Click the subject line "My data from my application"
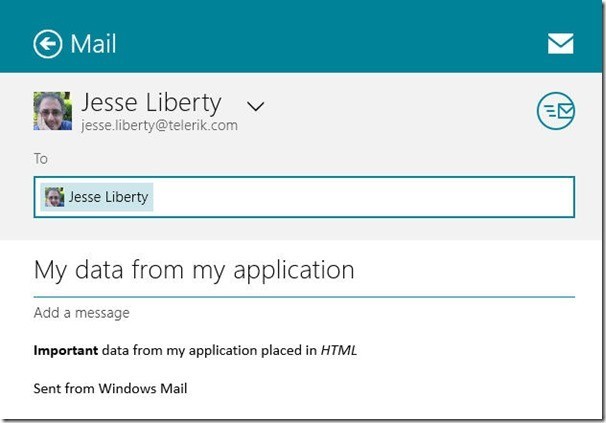The image size is (606, 423). [194, 269]
